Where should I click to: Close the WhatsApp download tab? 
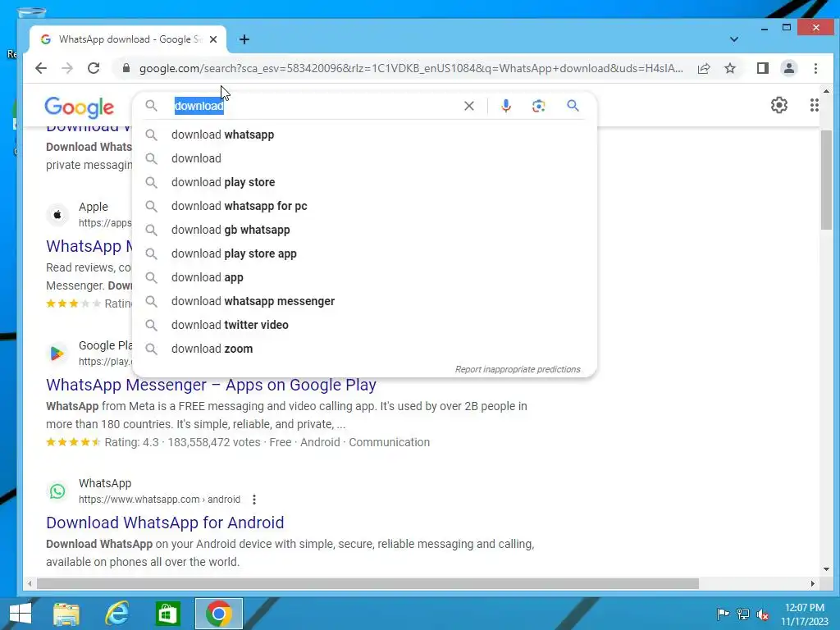[x=213, y=39]
